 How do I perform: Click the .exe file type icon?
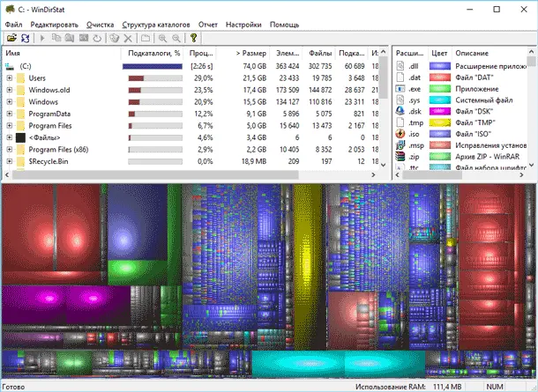[400, 89]
